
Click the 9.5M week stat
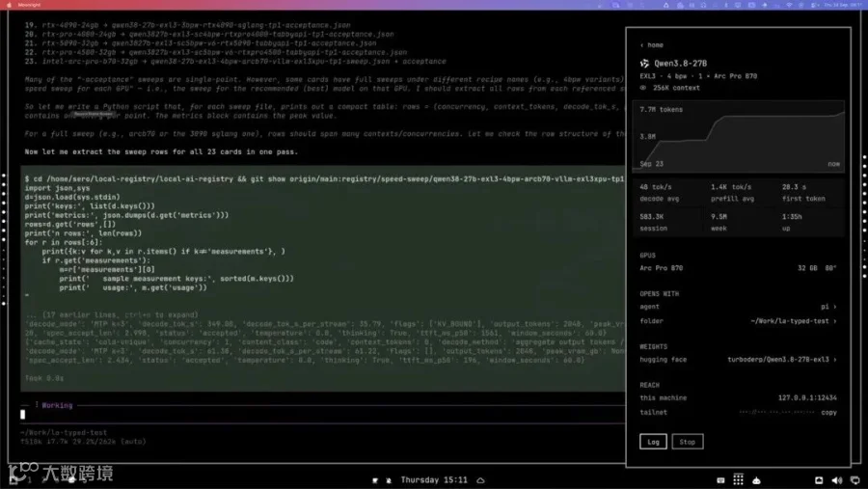click(x=719, y=222)
